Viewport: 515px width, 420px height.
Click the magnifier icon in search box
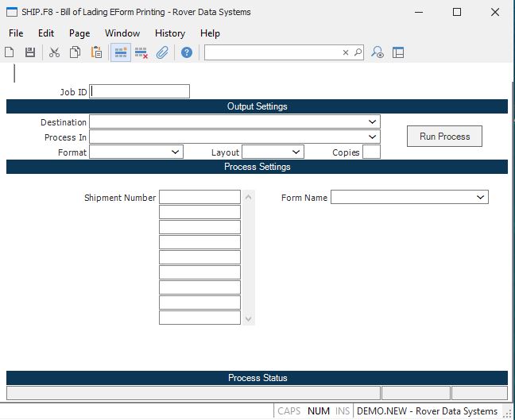[358, 52]
